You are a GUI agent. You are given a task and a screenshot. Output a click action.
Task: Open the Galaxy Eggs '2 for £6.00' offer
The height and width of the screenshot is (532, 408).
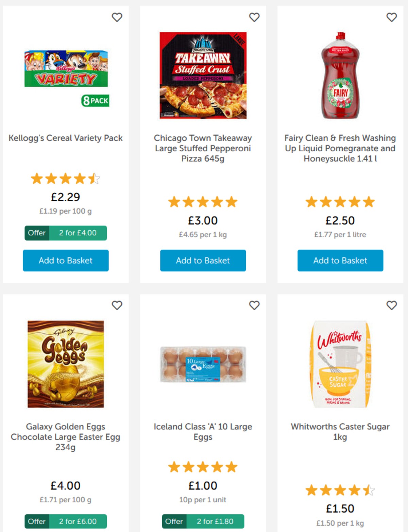pos(66,521)
